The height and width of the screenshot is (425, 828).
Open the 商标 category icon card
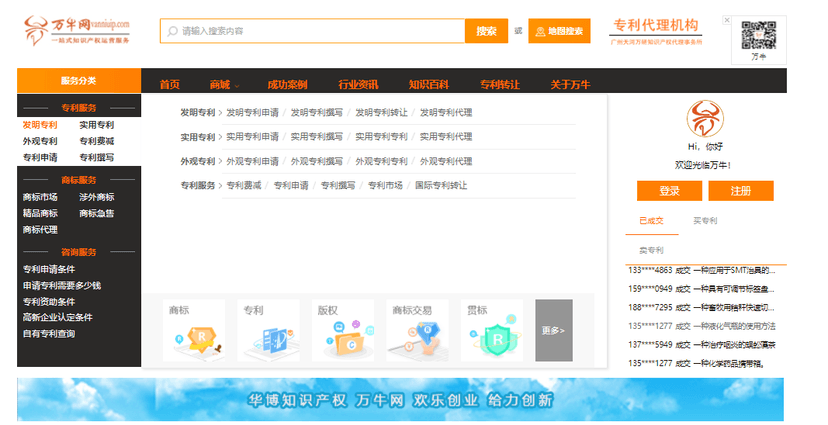pyautogui.click(x=193, y=331)
